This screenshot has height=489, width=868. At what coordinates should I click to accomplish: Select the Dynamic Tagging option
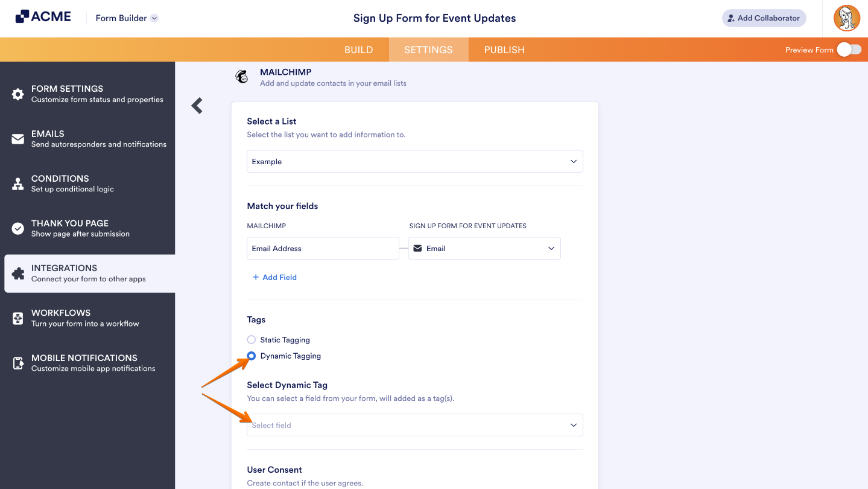click(x=250, y=356)
